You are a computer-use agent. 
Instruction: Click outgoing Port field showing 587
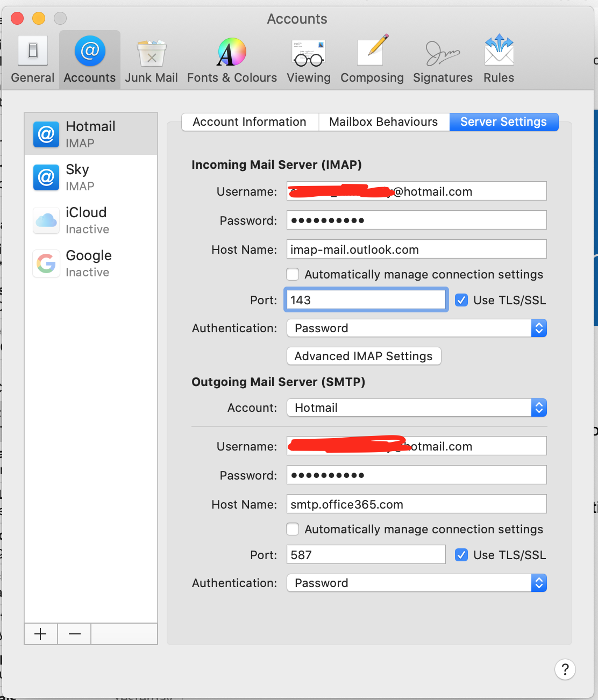coord(366,555)
